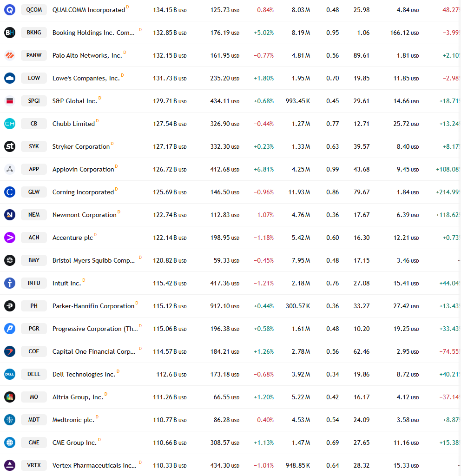Image resolution: width=461 pixels, height=476 pixels.
Task: Open the DELL ticker symbol
Action: click(x=34, y=374)
